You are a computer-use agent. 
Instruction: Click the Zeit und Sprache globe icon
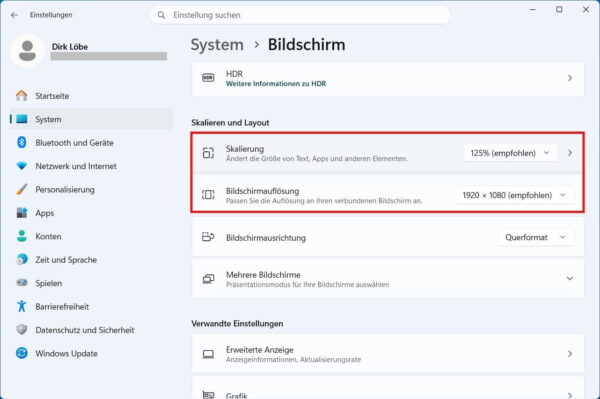click(22, 259)
